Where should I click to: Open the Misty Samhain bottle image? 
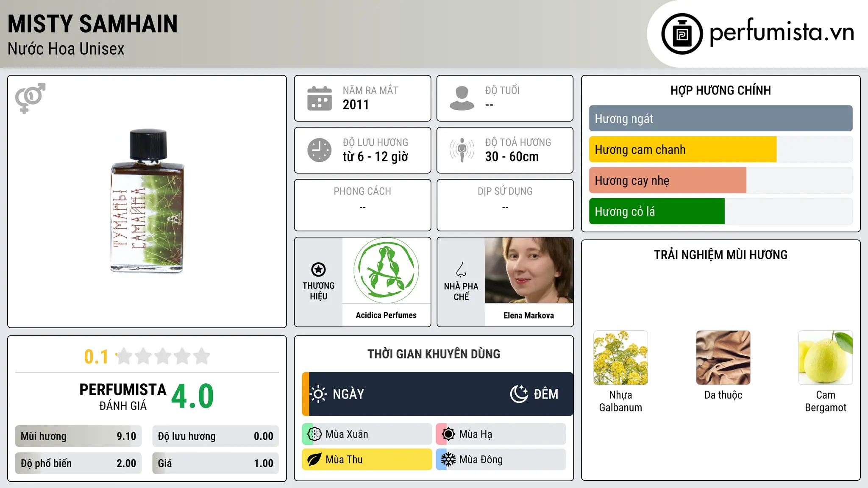pos(147,201)
